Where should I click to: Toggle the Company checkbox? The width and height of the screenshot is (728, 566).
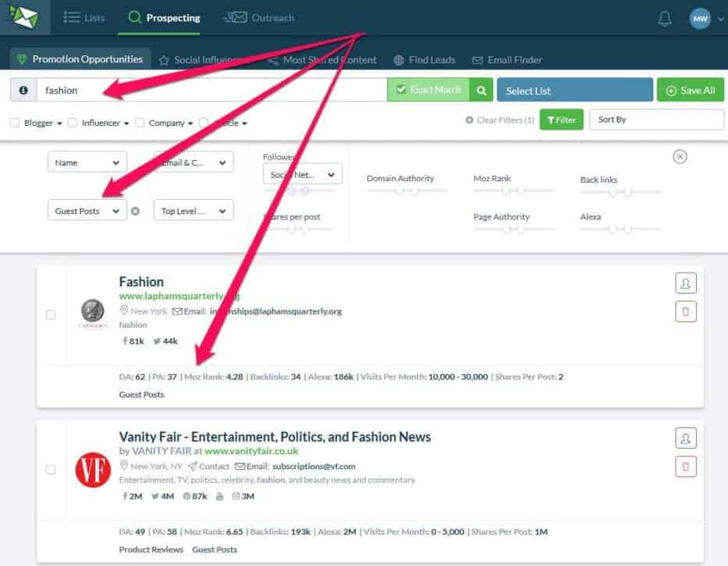tap(140, 123)
